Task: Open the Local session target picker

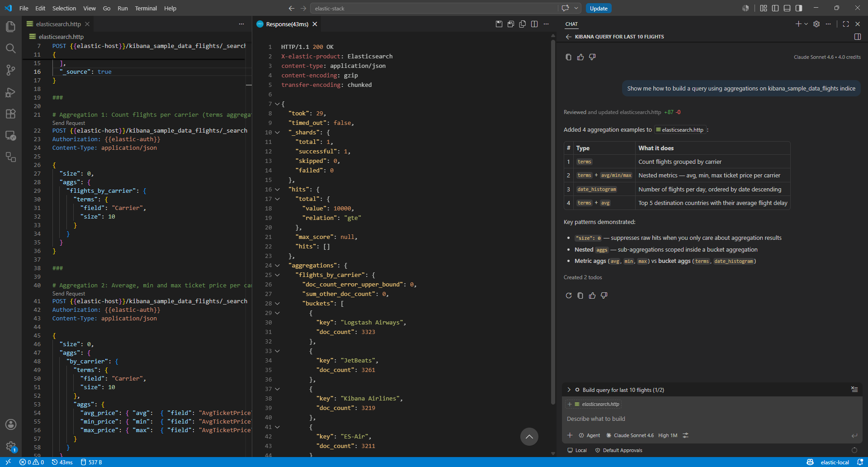Action: [577, 450]
